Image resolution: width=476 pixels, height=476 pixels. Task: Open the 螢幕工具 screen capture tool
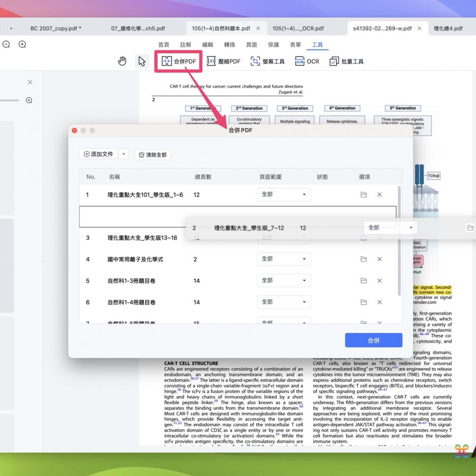pyautogui.click(x=267, y=62)
